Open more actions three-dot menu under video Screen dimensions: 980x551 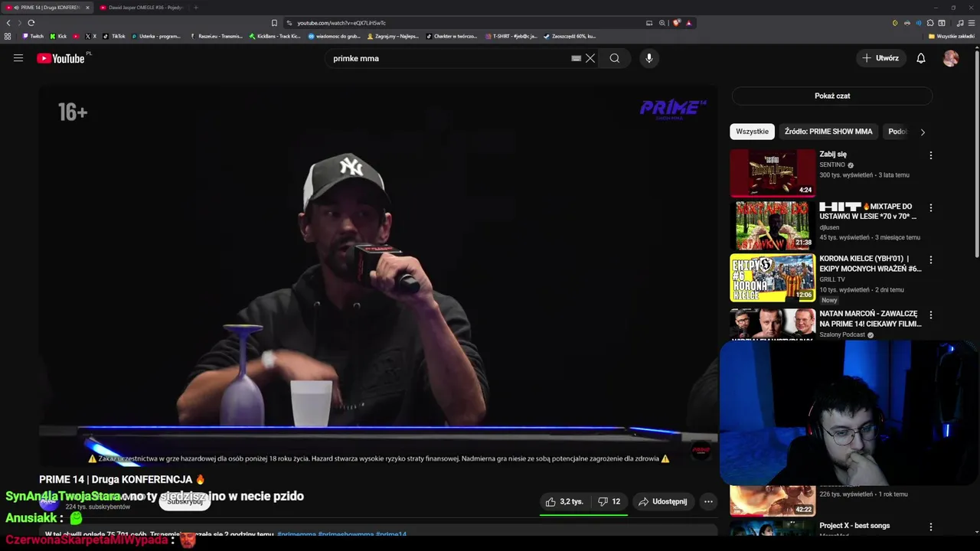click(x=708, y=502)
